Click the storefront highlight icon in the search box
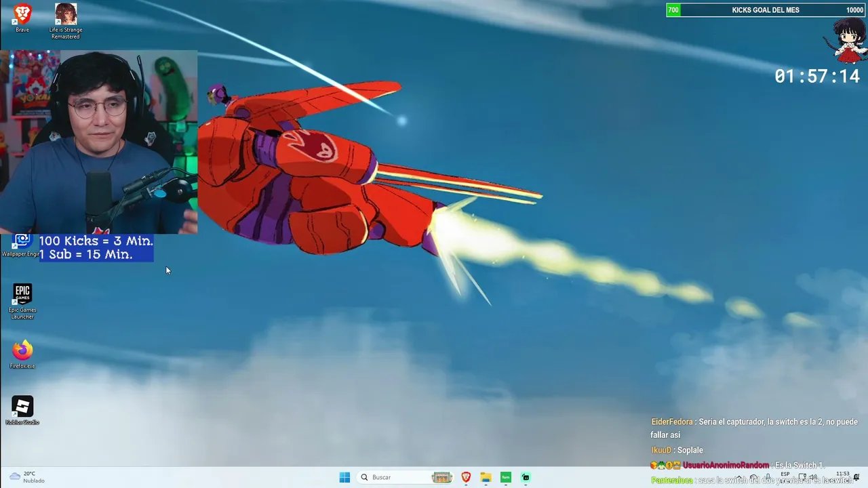Image resolution: width=868 pixels, height=488 pixels. point(442,477)
